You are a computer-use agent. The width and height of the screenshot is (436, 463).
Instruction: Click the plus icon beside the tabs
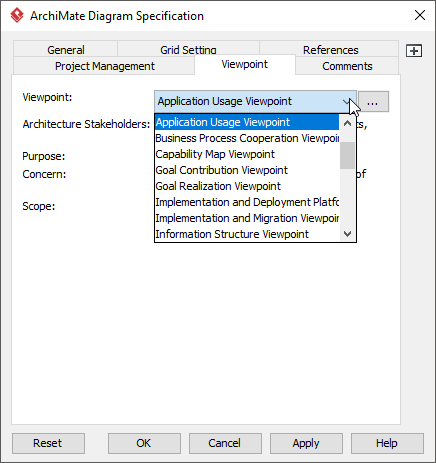pyautogui.click(x=414, y=51)
